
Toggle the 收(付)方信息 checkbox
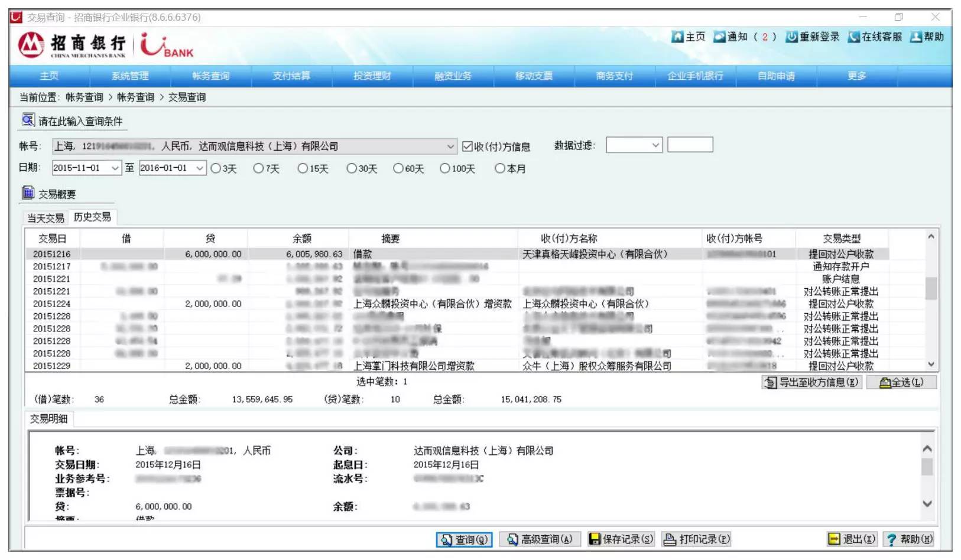pyautogui.click(x=467, y=146)
